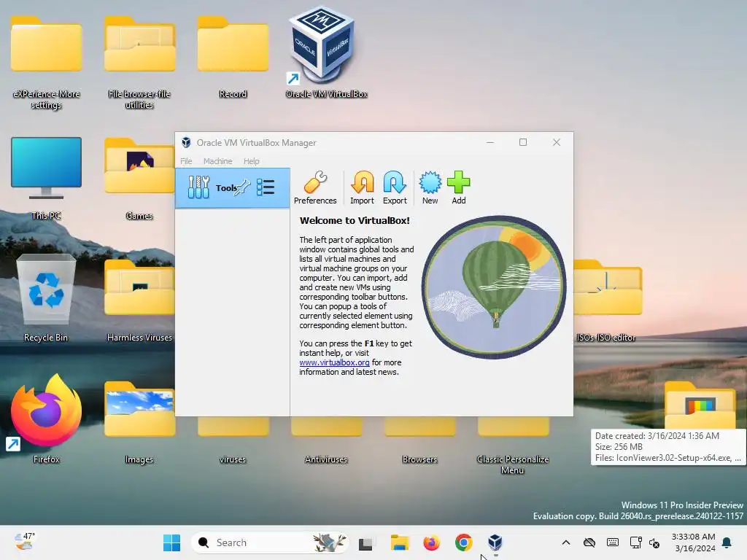Show hidden system tray icons
Screen dimensions: 747x560
(x=566, y=542)
